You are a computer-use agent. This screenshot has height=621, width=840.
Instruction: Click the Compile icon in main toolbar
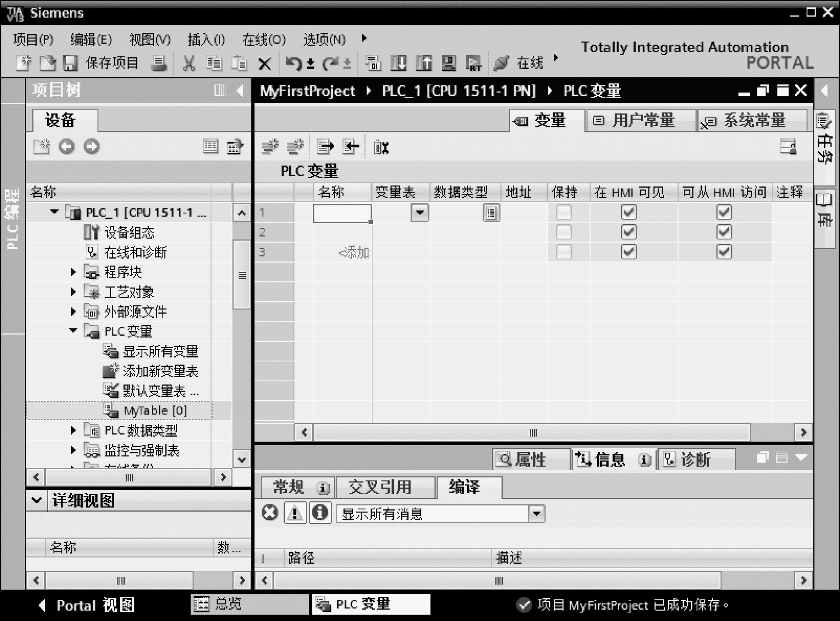373,63
